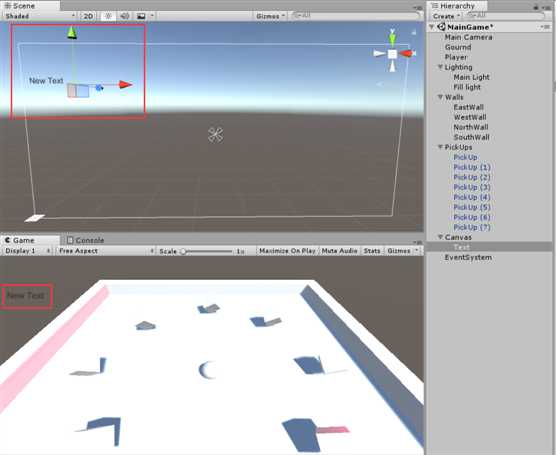556x455 pixels.
Task: Collapse the PickUps group
Action: coord(440,146)
